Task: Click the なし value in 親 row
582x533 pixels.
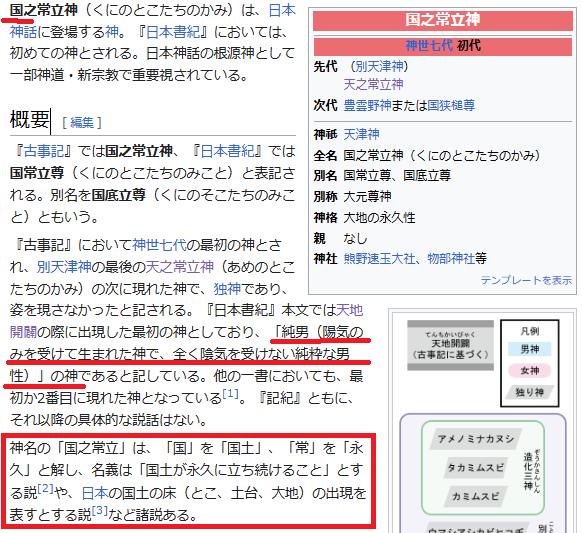Action: point(356,238)
